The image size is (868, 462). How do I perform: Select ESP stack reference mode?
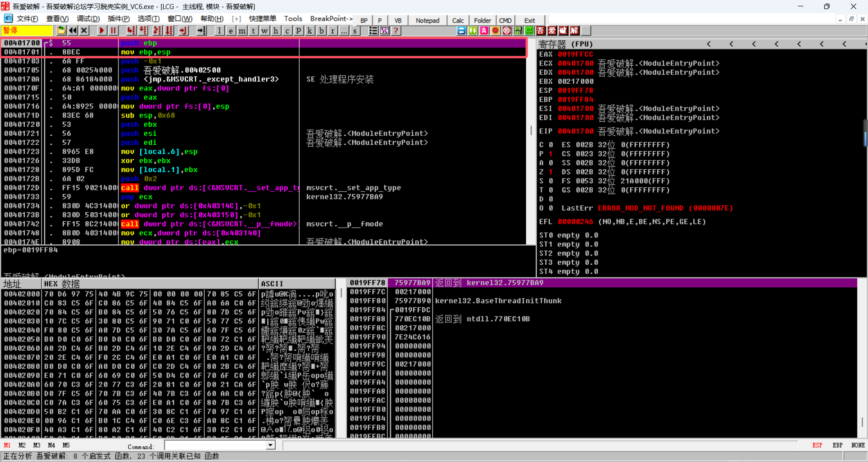point(817,445)
